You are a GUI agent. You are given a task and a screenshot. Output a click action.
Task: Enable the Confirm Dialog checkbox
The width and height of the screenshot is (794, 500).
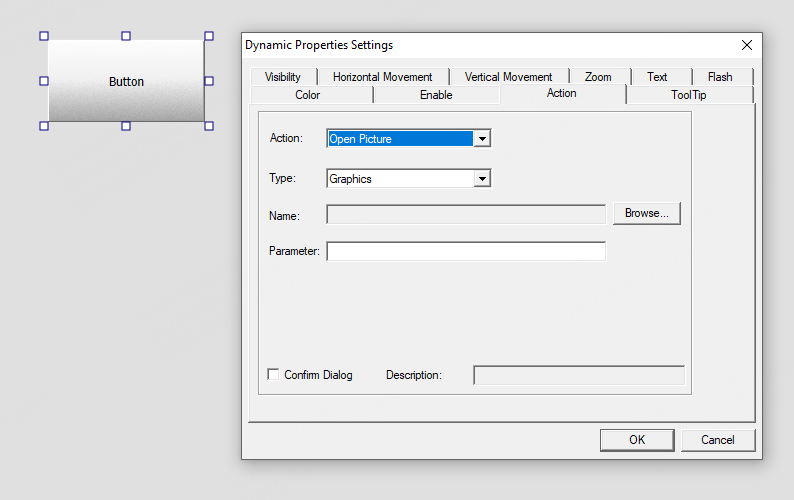273,374
